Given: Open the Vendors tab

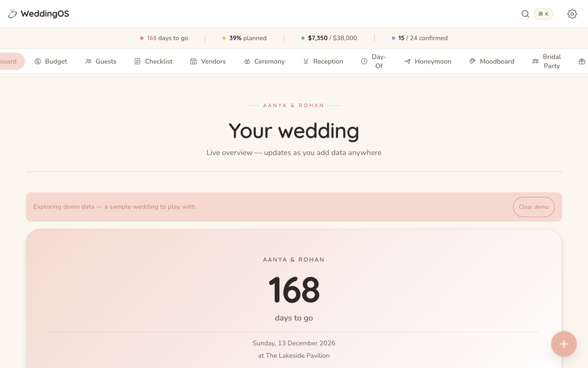Looking at the screenshot, I should 208,61.
